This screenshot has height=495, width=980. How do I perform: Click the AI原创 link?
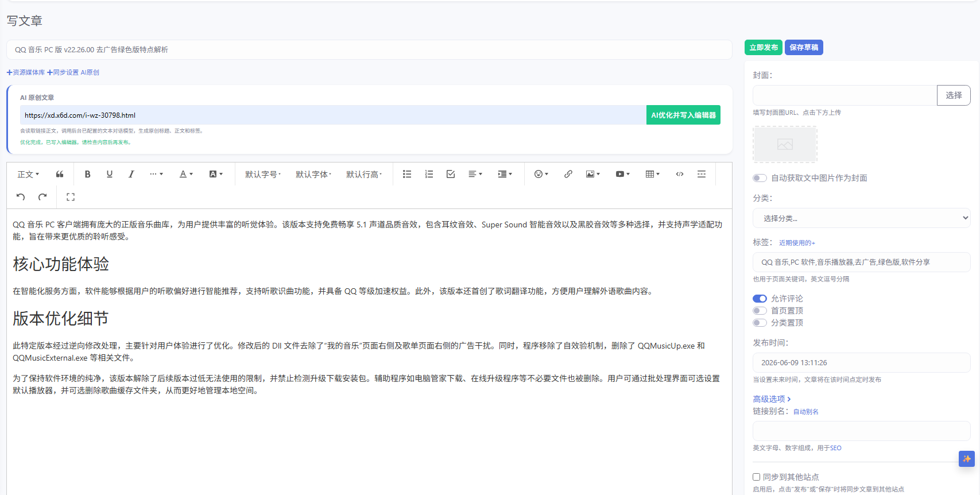coord(90,72)
